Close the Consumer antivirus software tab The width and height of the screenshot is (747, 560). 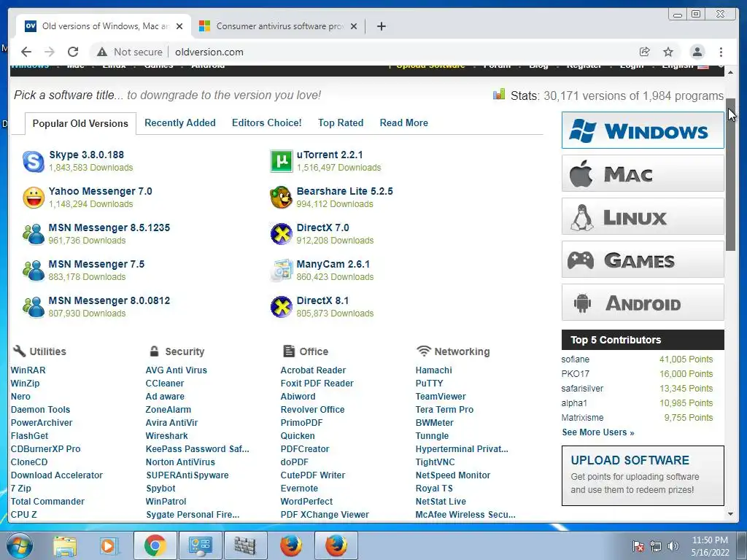(x=354, y=26)
